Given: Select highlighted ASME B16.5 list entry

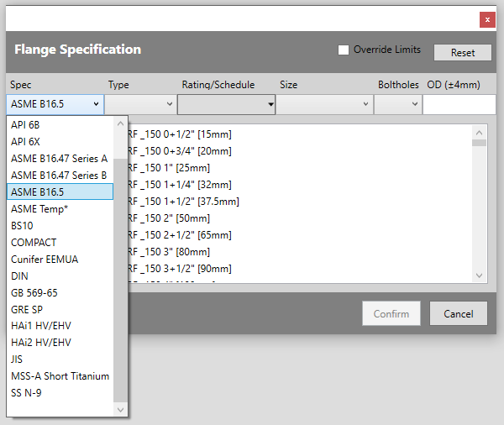Looking at the screenshot, I should [60, 192].
